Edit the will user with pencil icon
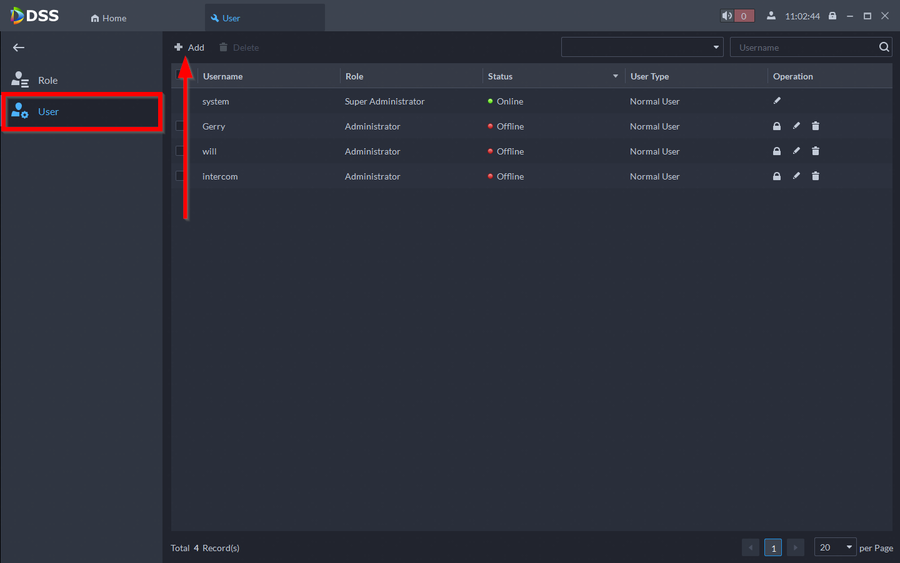The height and width of the screenshot is (563, 900). 797,151
